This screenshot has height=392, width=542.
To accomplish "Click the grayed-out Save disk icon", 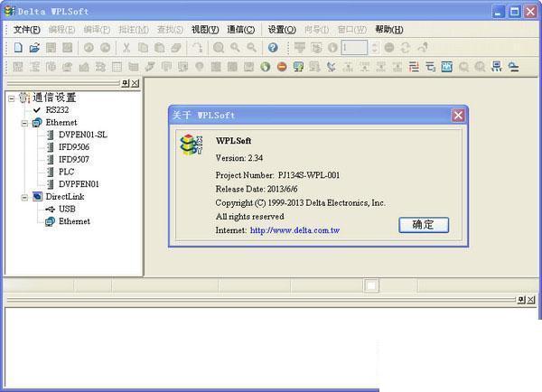I will pos(51,47).
